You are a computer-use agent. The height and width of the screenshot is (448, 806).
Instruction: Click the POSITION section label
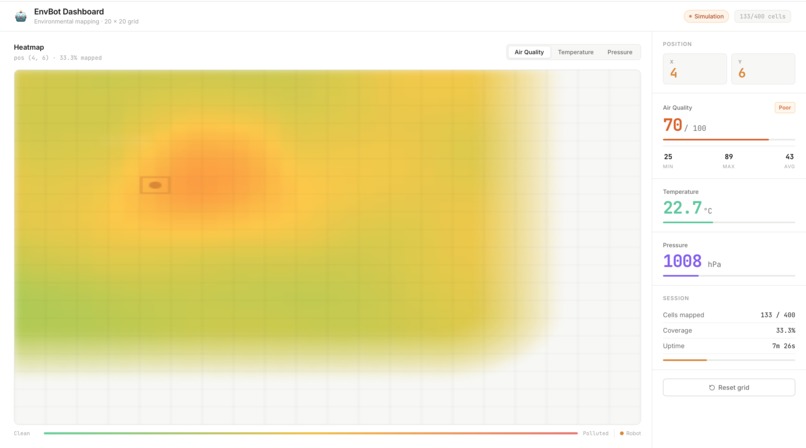(x=677, y=44)
